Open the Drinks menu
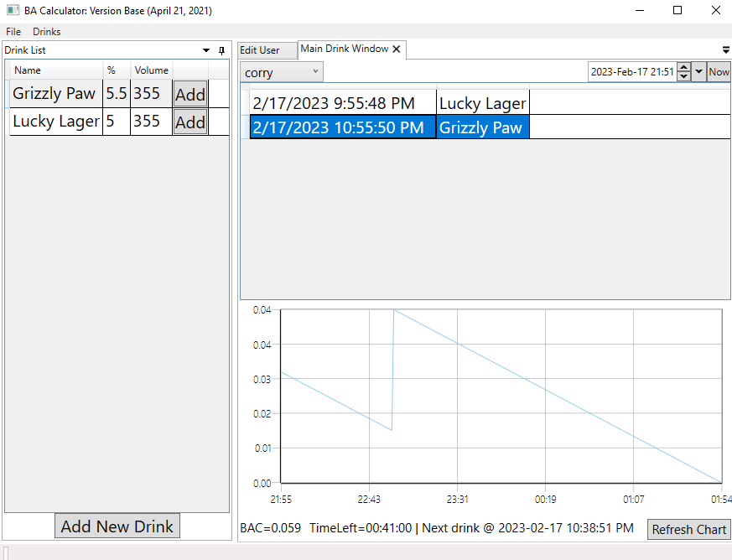This screenshot has width=732, height=560. (x=46, y=31)
